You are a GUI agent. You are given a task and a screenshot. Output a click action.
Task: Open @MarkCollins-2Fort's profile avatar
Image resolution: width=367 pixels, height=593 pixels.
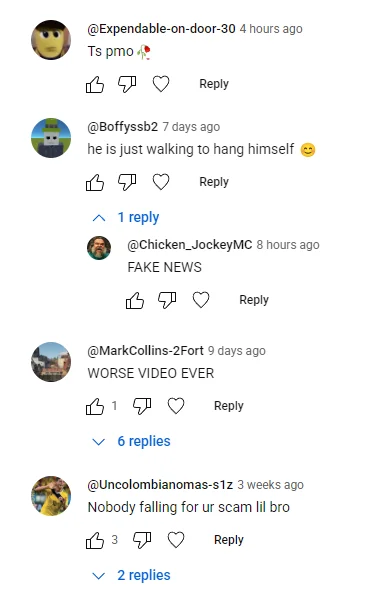[x=51, y=362]
